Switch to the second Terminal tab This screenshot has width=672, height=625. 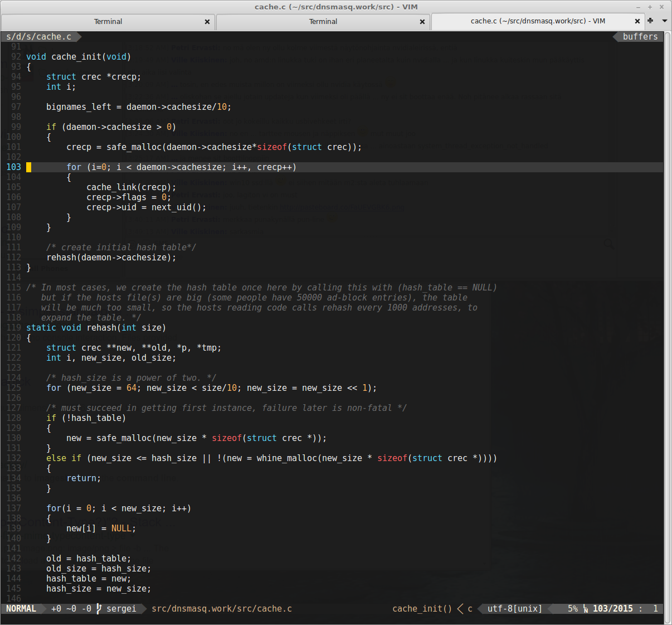pyautogui.click(x=323, y=22)
